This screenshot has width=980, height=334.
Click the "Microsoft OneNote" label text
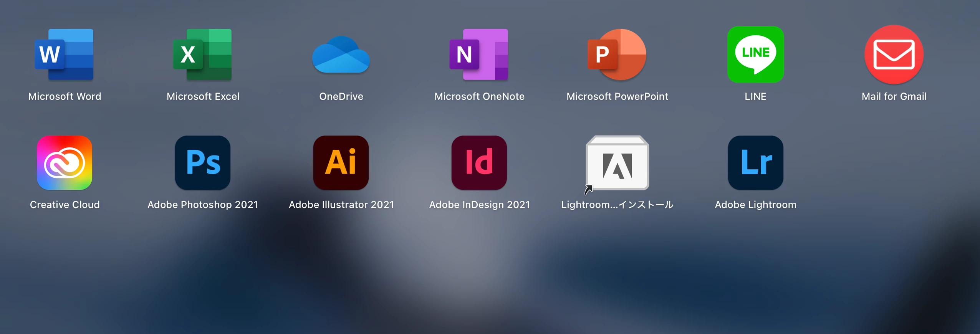click(479, 96)
